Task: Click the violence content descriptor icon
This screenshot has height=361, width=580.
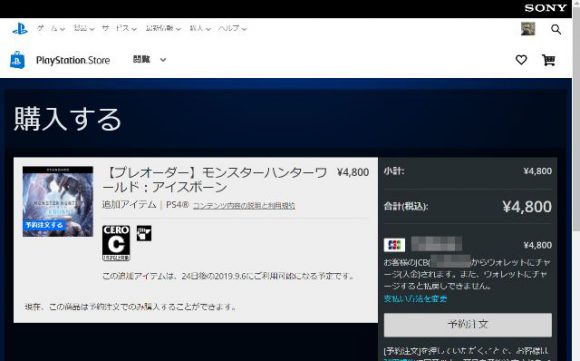Action: click(x=144, y=233)
